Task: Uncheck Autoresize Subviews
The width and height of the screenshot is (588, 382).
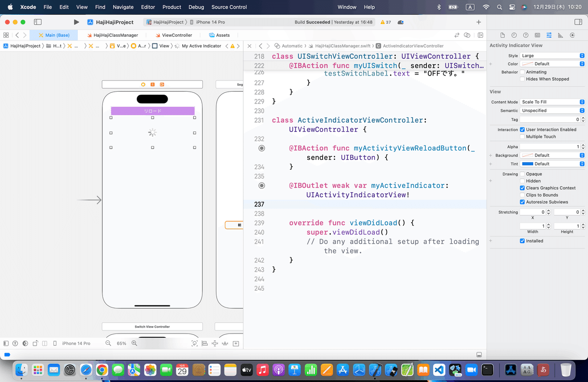Action: pyautogui.click(x=522, y=202)
